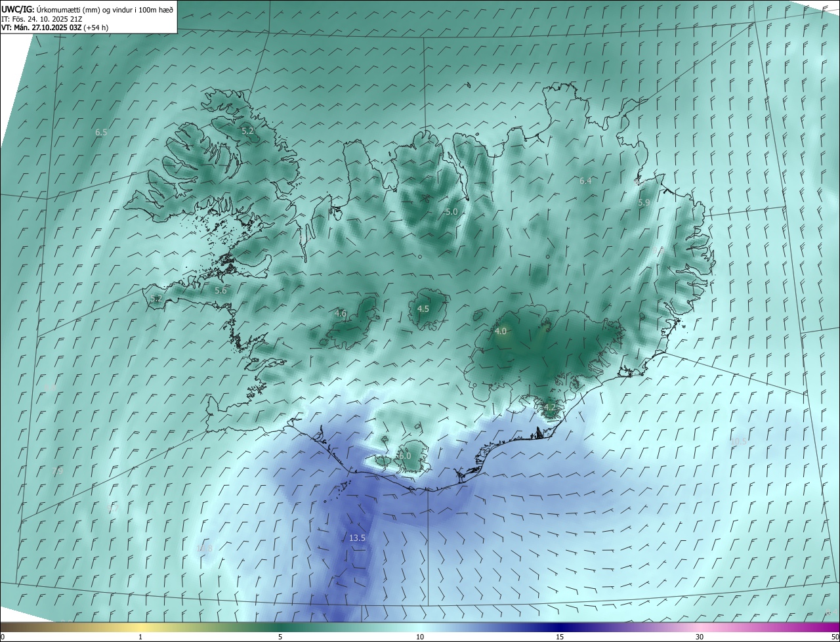Click the 6.4 value in northeast Iceland
Screen dimensions: 840x642
585,181
